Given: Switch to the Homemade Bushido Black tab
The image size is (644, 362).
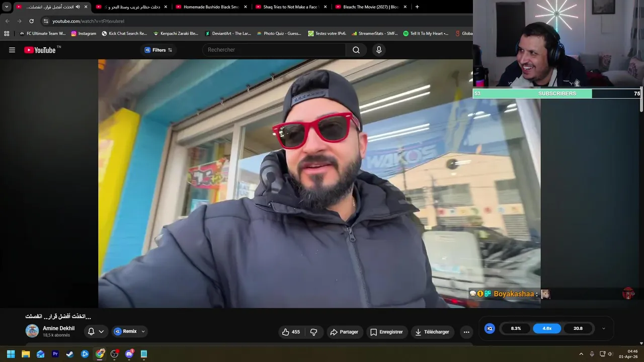Looking at the screenshot, I should click(x=211, y=7).
